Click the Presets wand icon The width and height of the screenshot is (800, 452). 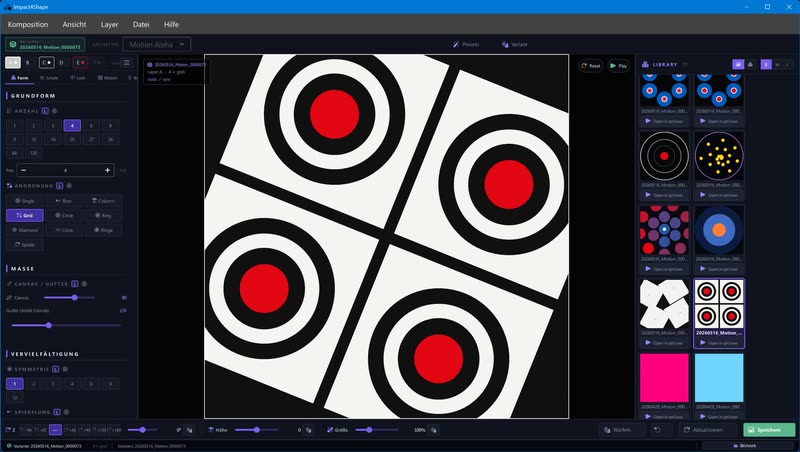pyautogui.click(x=456, y=44)
